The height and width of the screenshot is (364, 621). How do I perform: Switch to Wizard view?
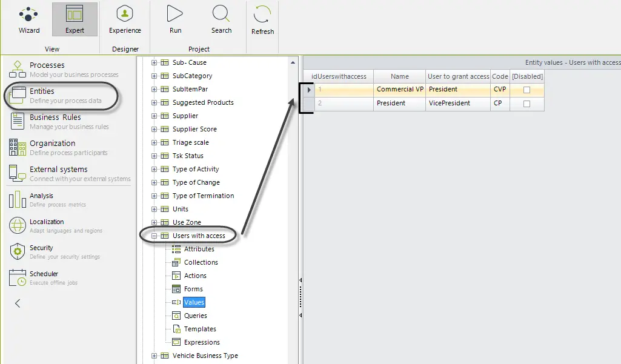pyautogui.click(x=29, y=19)
